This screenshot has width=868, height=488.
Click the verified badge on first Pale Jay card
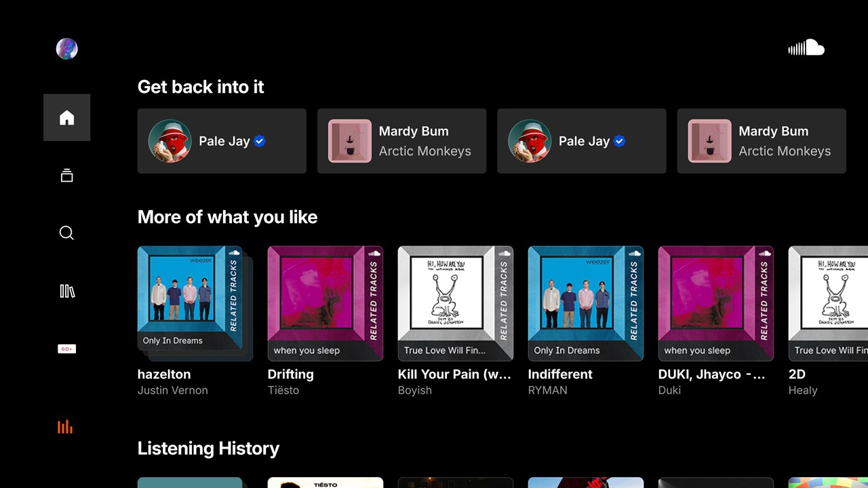[x=260, y=141]
